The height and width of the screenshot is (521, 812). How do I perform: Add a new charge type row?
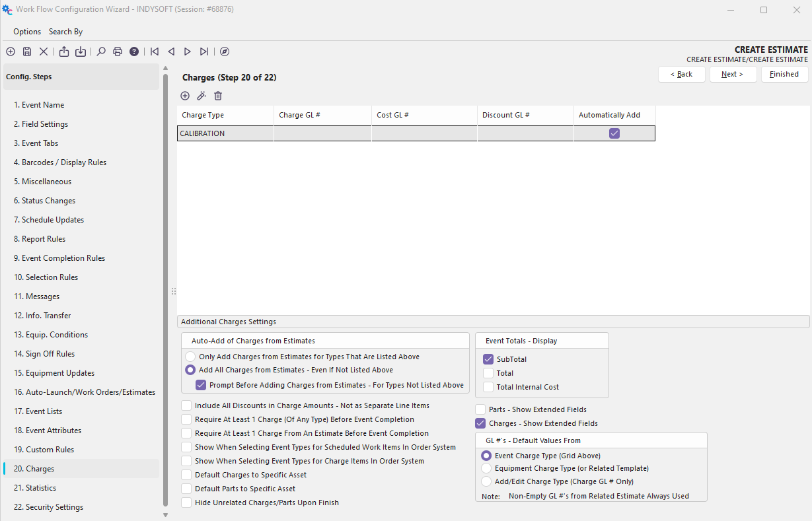coord(185,96)
